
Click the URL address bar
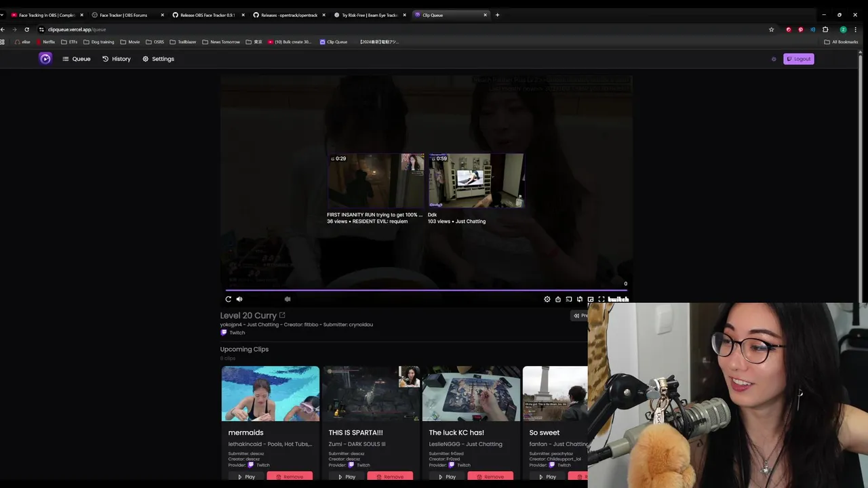407,29
